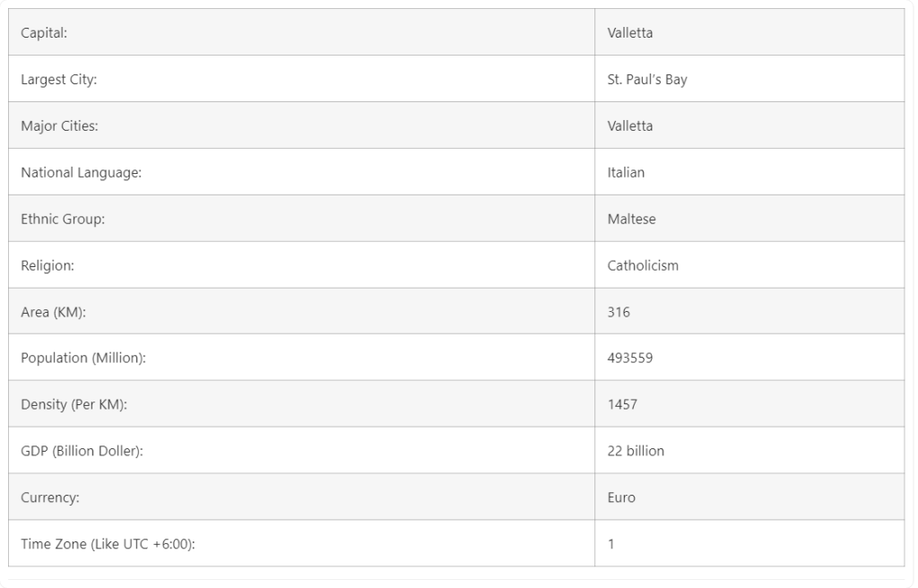Screen dimensions: 918x588
Task: Click the Capital label cell
Action: [x=44, y=33]
